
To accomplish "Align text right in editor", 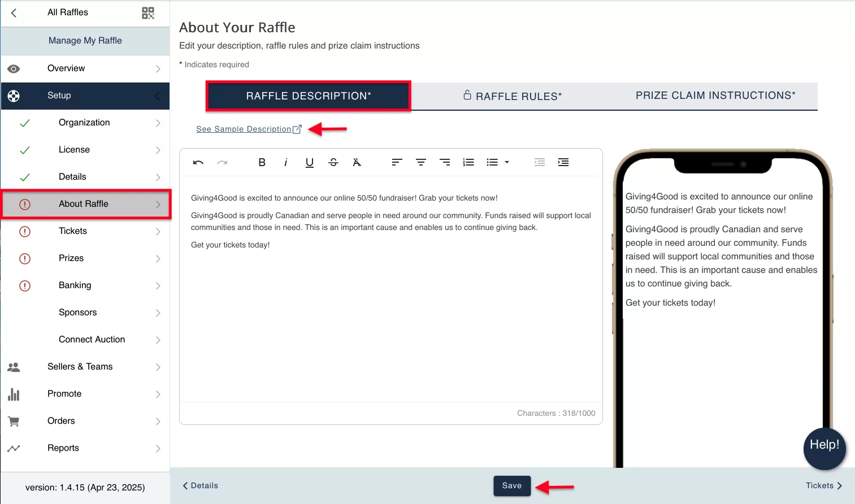I will (445, 162).
